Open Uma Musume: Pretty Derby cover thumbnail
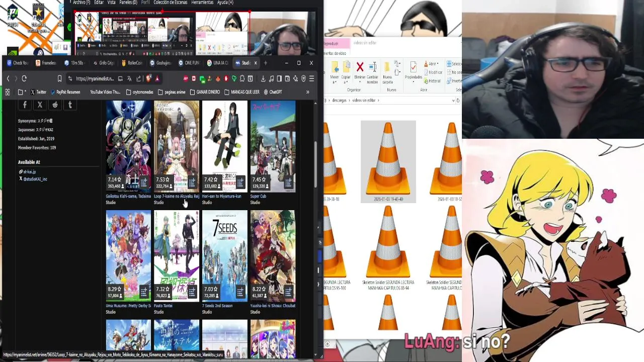The width and height of the screenshot is (644, 362). 128,255
